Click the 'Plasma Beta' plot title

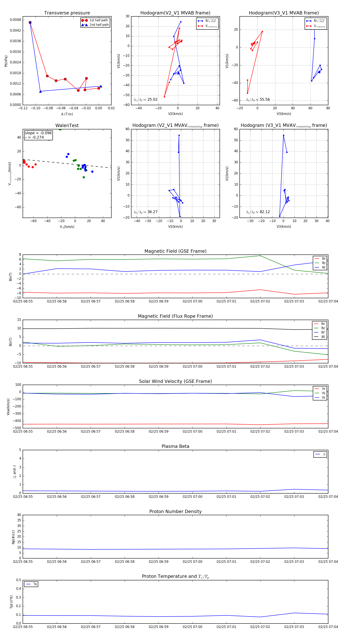[x=175, y=447]
